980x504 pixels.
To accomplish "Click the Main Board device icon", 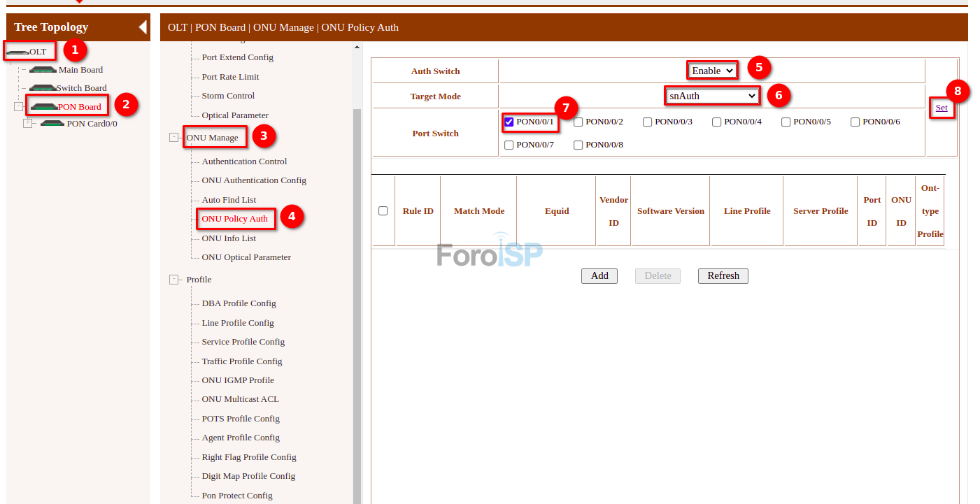I will (43, 70).
